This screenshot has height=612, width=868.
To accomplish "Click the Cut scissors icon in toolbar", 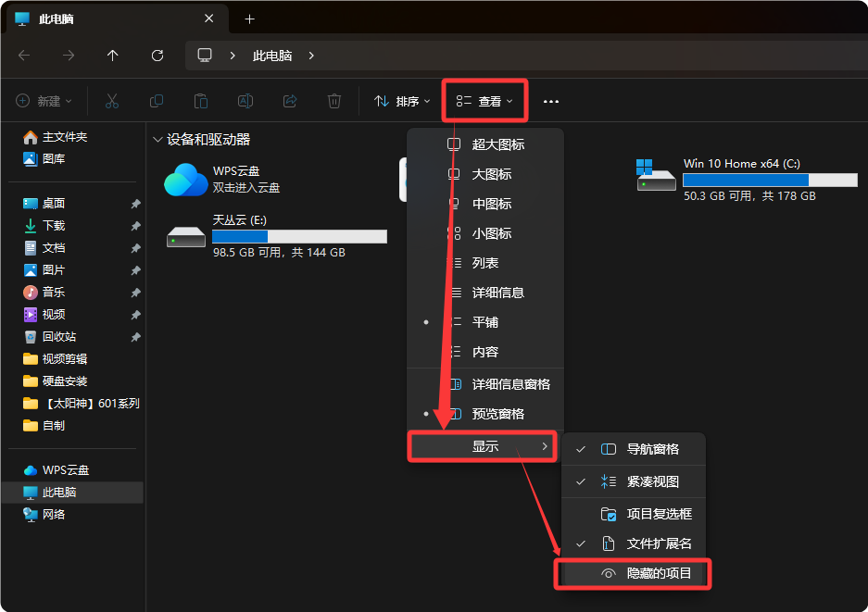I will click(112, 101).
